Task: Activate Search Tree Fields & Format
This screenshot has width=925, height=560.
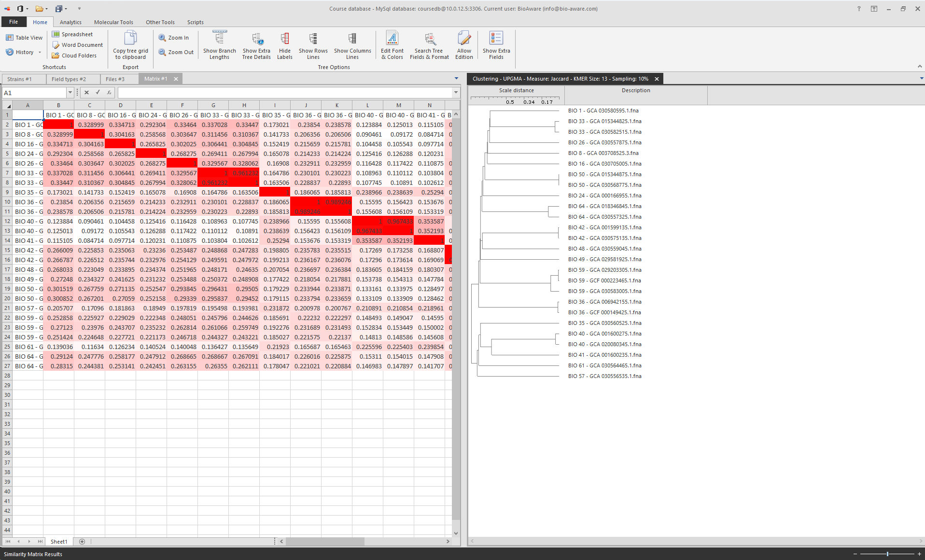Action: (429, 44)
